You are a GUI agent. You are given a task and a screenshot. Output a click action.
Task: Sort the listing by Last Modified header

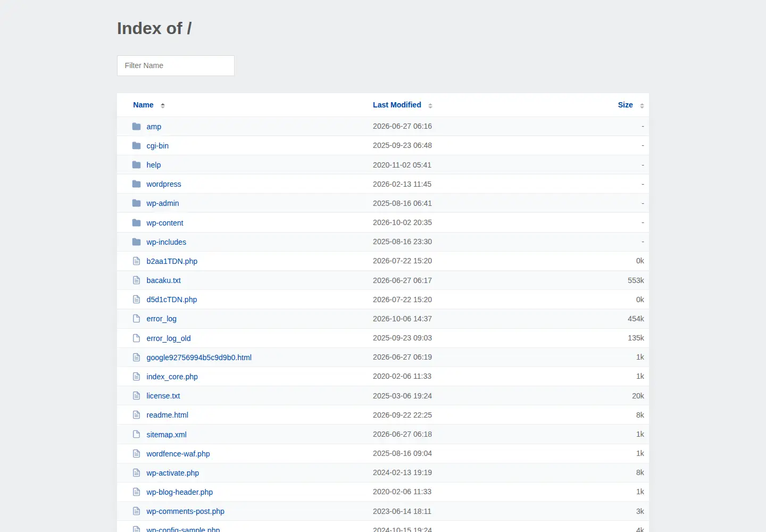pyautogui.click(x=397, y=105)
